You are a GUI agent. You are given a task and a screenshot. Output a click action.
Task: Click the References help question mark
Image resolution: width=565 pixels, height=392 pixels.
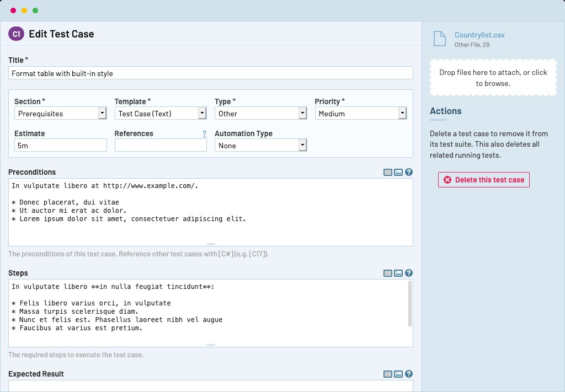(204, 133)
